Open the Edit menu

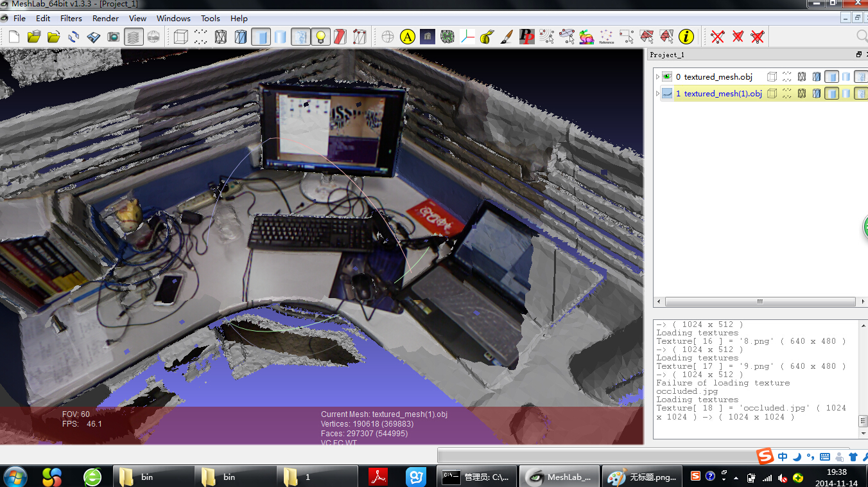43,18
